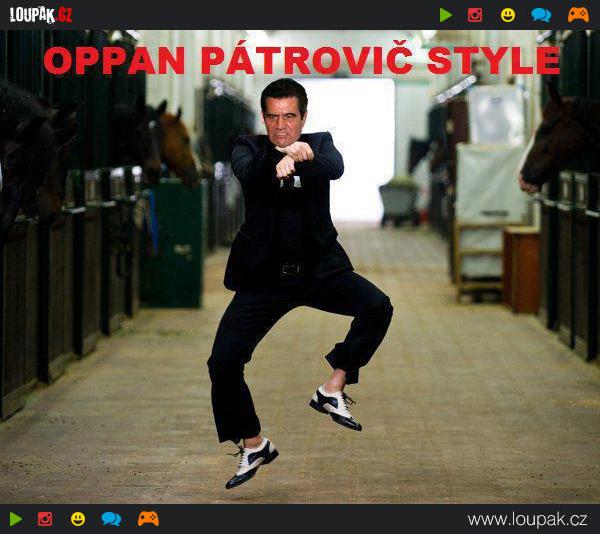Click the orange gamepad icon in top bar

point(578,15)
